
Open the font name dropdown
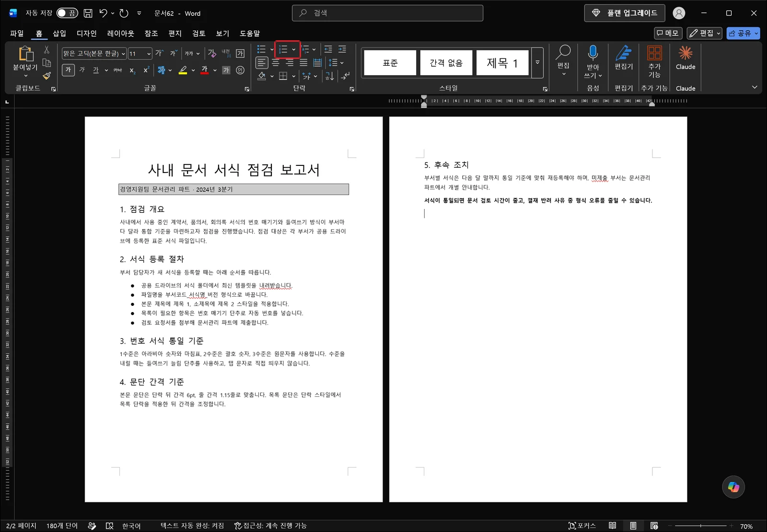click(x=123, y=54)
